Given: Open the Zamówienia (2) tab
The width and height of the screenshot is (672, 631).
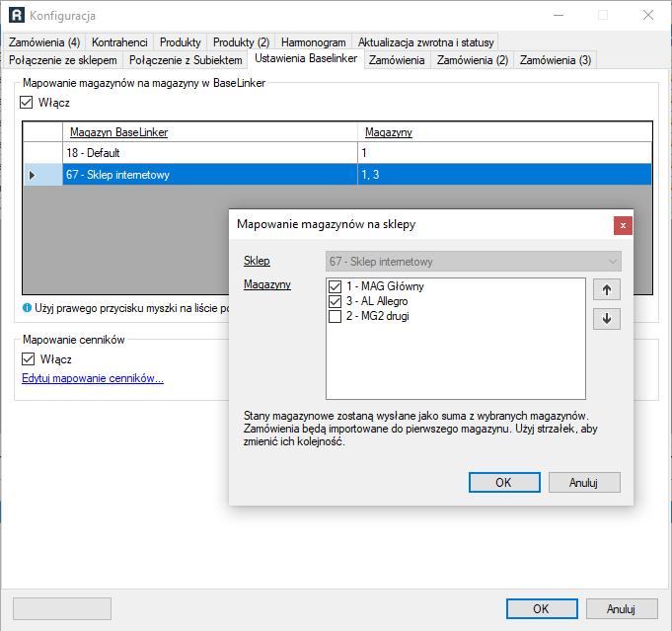Looking at the screenshot, I should click(473, 60).
